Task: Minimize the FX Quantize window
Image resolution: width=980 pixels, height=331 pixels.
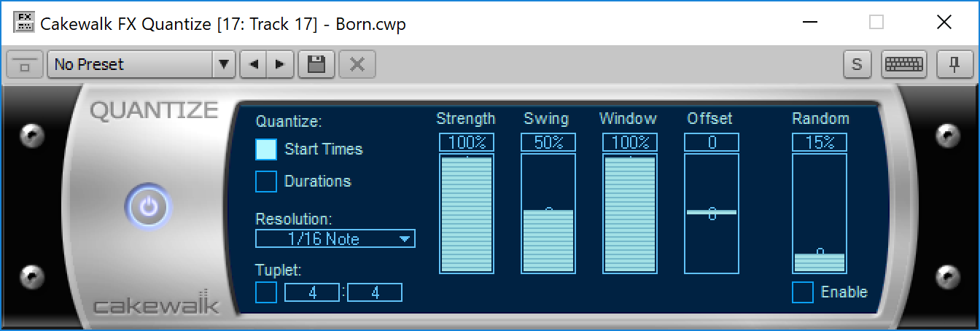Action: [x=809, y=23]
